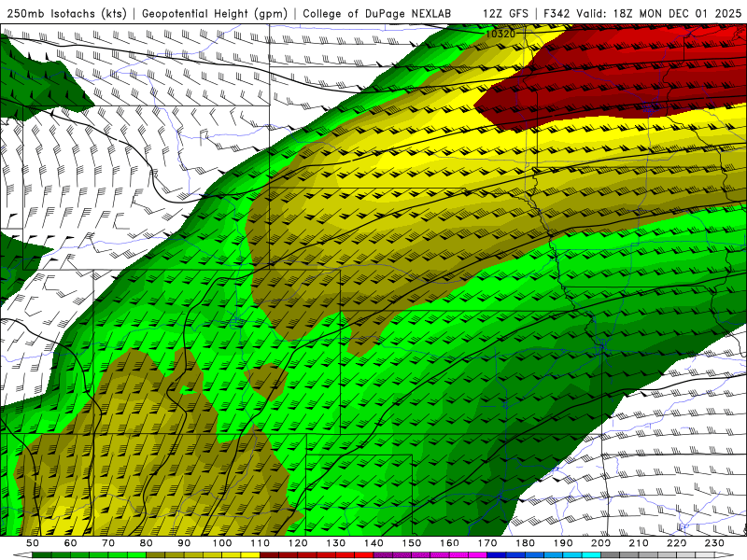Image resolution: width=747 pixels, height=560 pixels.
Task: Click the left arrow end of the color bar
Action: (x=22, y=555)
